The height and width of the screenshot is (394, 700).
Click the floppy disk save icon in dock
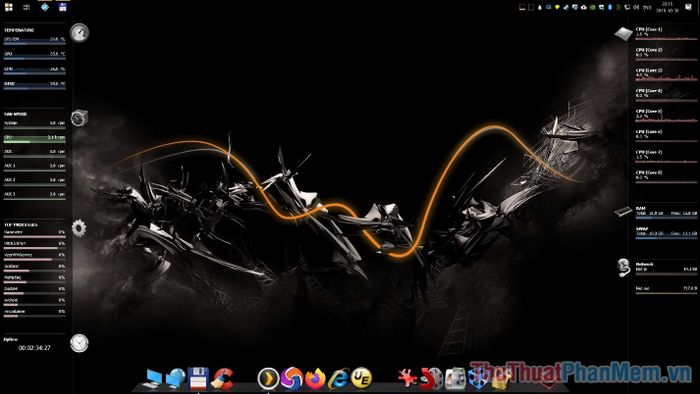pyautogui.click(x=198, y=378)
